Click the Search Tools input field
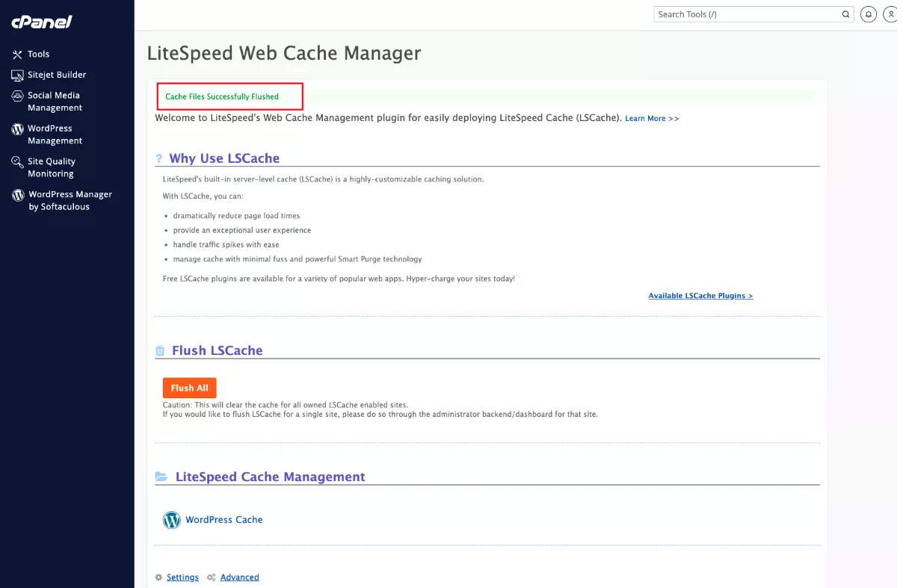The height and width of the screenshot is (588, 903). coord(740,13)
